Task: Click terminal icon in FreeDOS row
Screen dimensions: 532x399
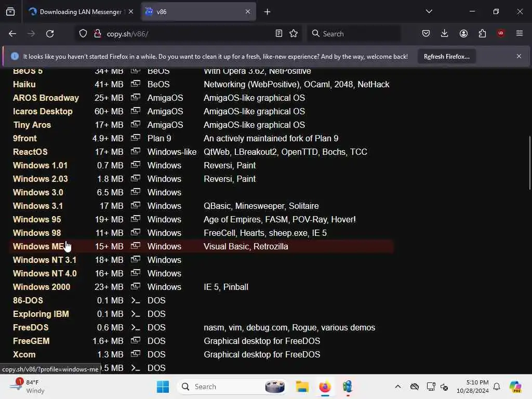Action: (136, 327)
